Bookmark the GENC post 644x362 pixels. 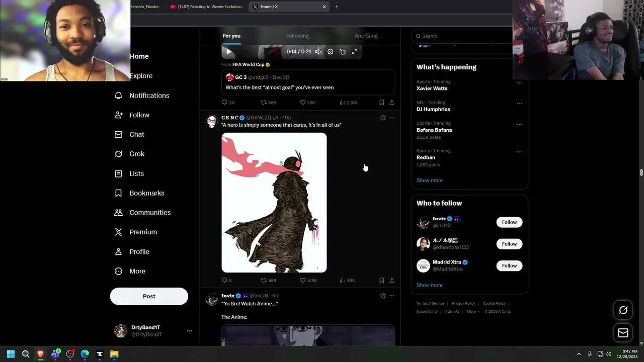(x=382, y=281)
